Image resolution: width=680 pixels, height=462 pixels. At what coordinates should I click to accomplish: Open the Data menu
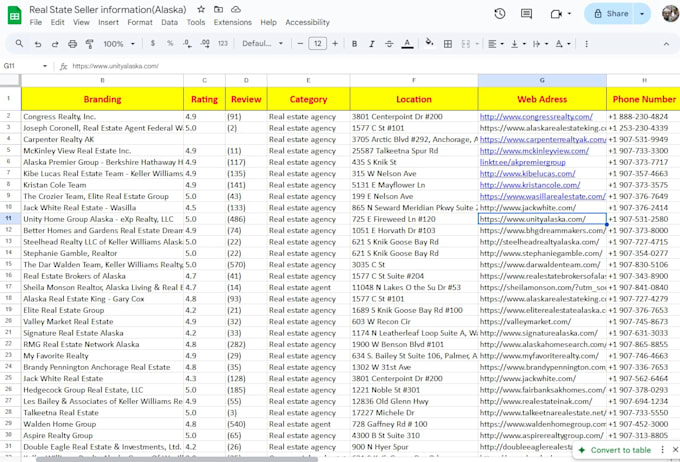tap(169, 22)
